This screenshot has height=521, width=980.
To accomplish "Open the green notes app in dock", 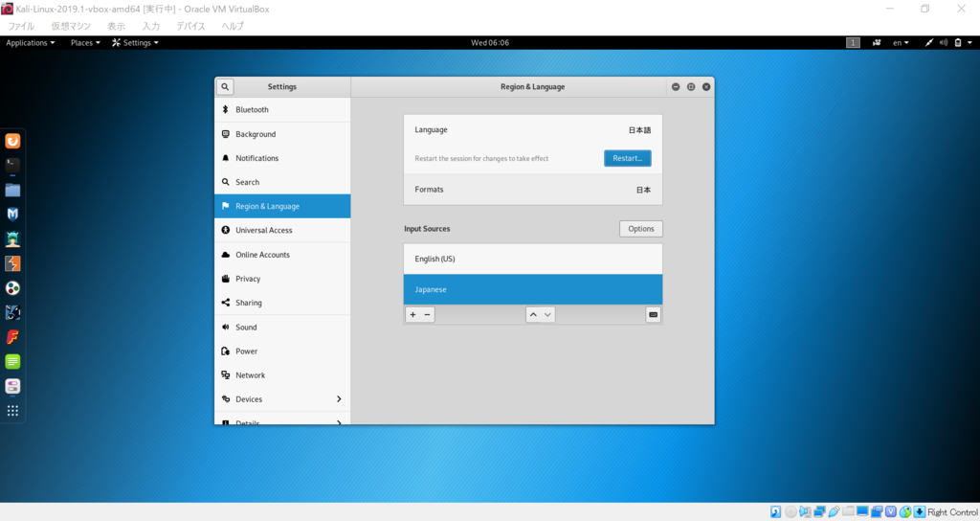I will (12, 361).
